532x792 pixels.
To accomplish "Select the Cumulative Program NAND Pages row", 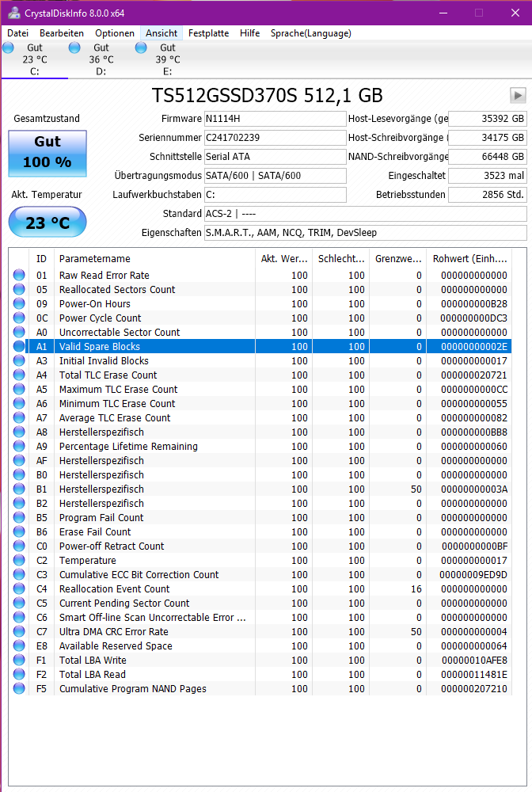I will pos(260,688).
